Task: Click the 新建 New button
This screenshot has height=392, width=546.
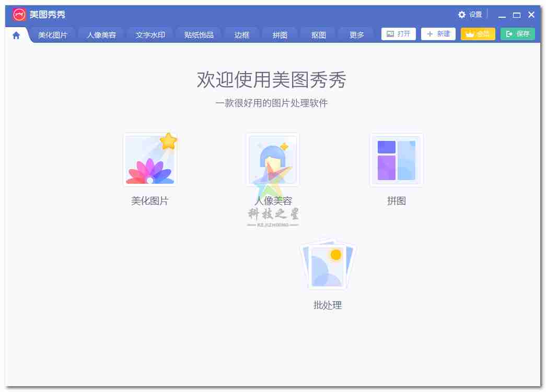Action: click(x=438, y=34)
